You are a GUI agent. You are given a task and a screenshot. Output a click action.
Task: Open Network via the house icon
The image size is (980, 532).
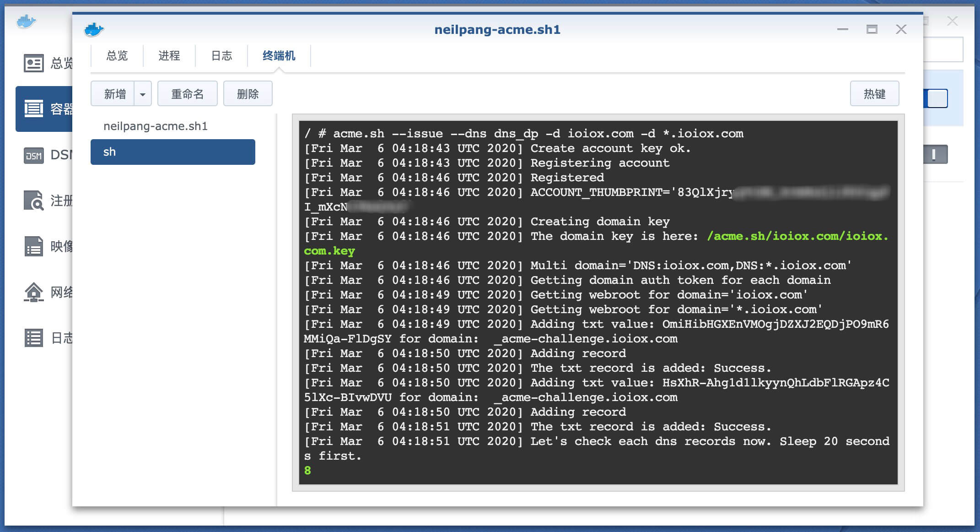pos(33,292)
